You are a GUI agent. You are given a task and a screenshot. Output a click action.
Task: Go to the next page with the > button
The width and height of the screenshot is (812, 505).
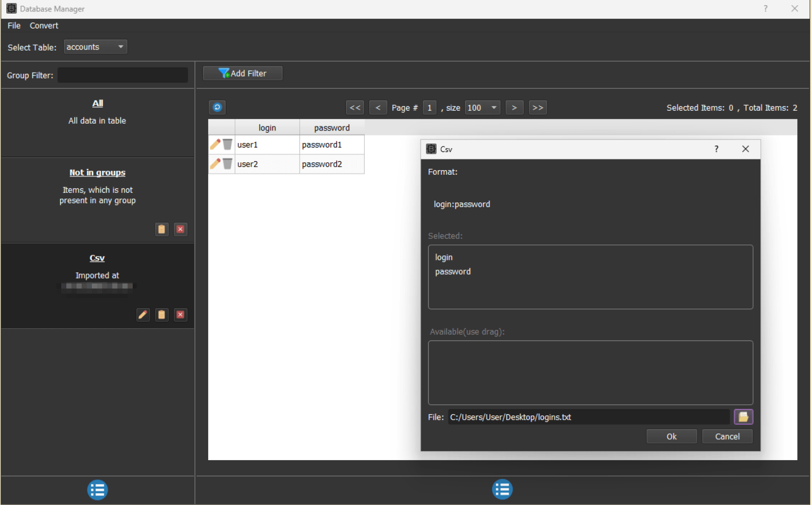(514, 107)
